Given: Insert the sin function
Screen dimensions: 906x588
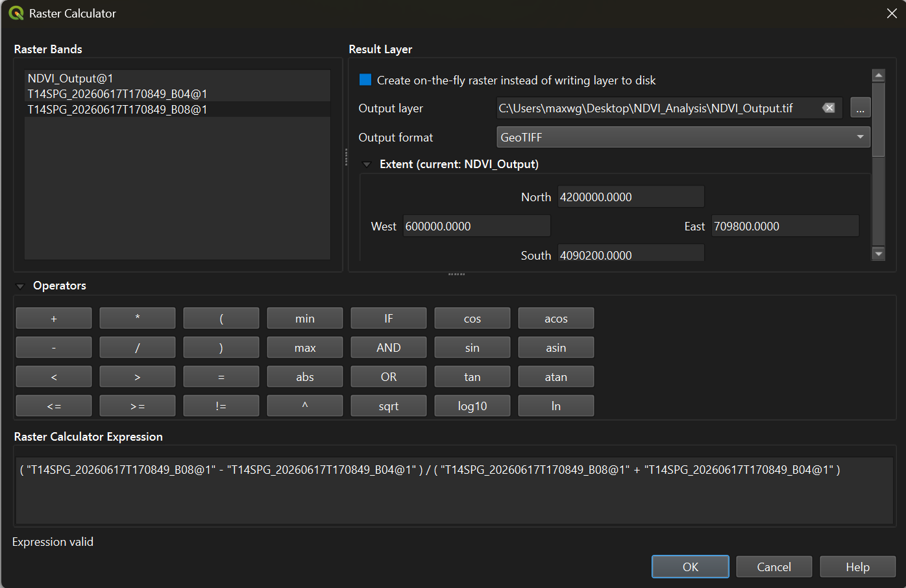Looking at the screenshot, I should pos(472,347).
